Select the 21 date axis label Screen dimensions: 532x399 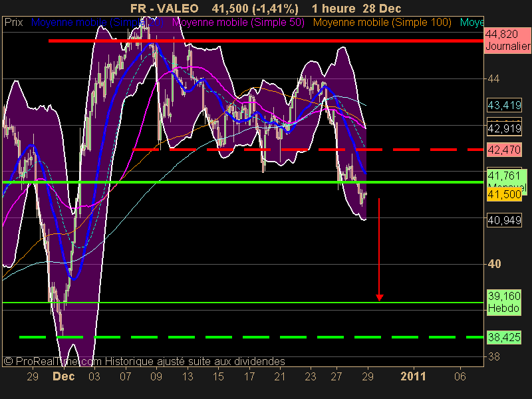(280, 376)
